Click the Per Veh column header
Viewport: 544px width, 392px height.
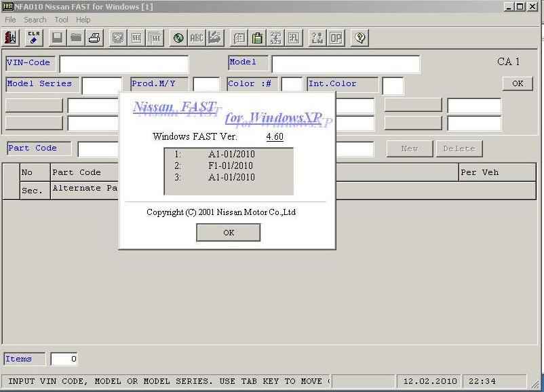coord(497,172)
